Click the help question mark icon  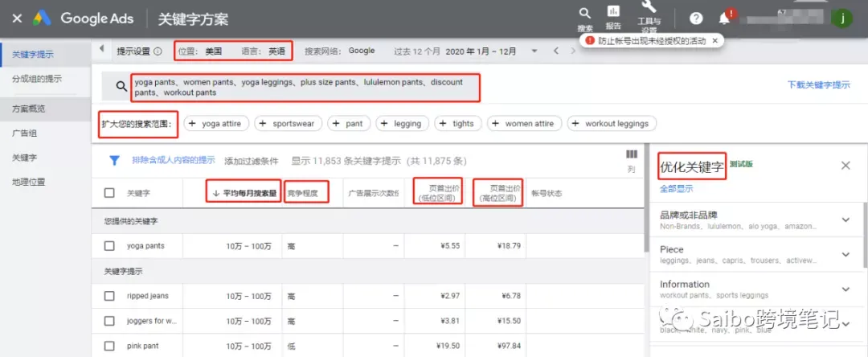tap(696, 18)
